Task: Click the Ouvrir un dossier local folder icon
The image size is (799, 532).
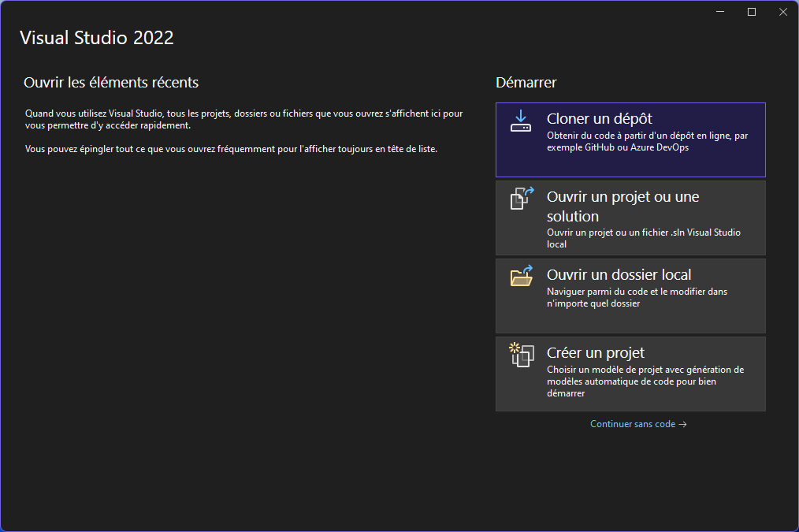Action: (x=521, y=276)
